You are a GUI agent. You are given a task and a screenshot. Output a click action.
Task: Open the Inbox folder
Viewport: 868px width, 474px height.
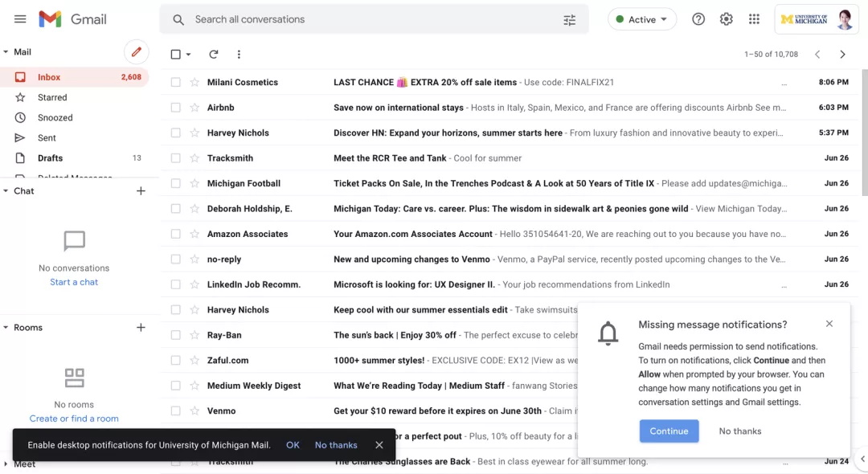pyautogui.click(x=75, y=77)
